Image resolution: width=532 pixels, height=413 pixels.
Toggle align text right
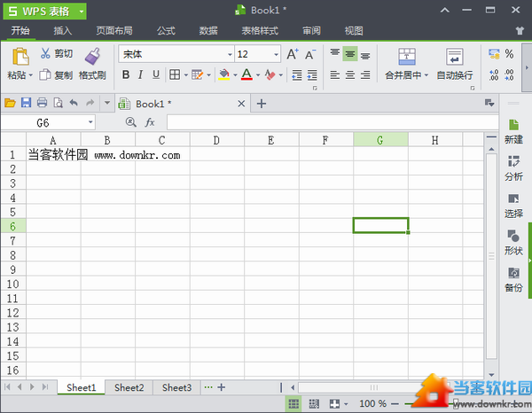tap(365, 74)
